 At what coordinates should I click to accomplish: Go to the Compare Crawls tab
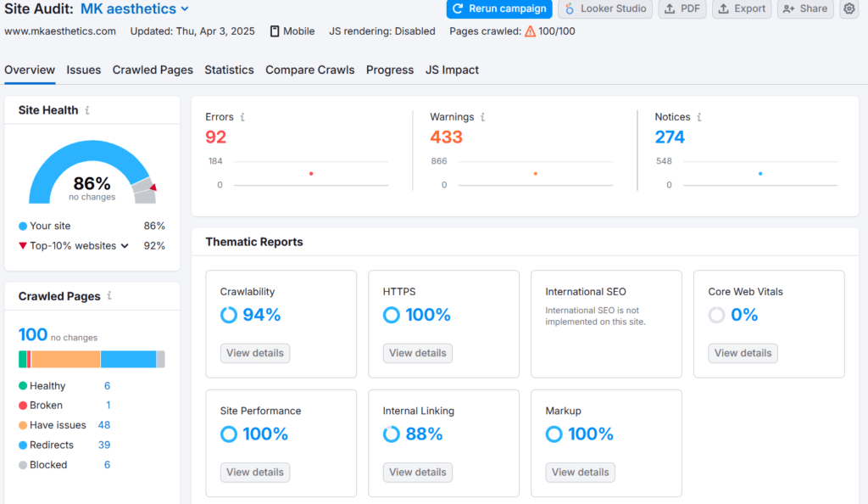pos(310,70)
